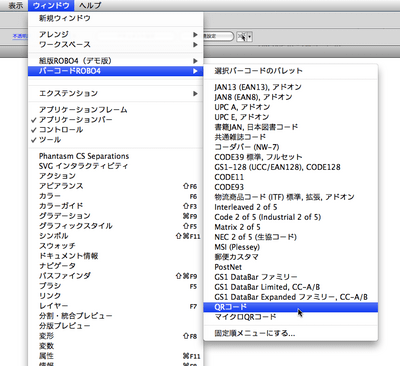Uncheck the ツール panel option
Viewport: 400px width, 366px height.
click(115, 140)
